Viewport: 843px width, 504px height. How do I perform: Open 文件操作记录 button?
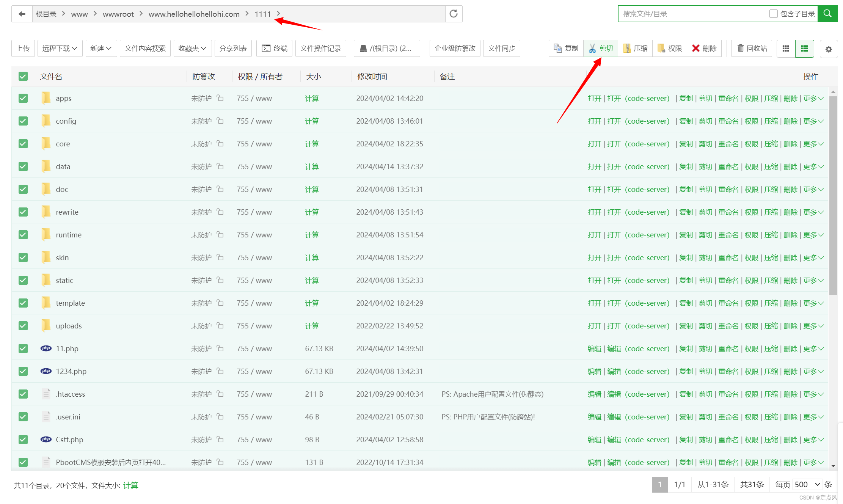(321, 49)
